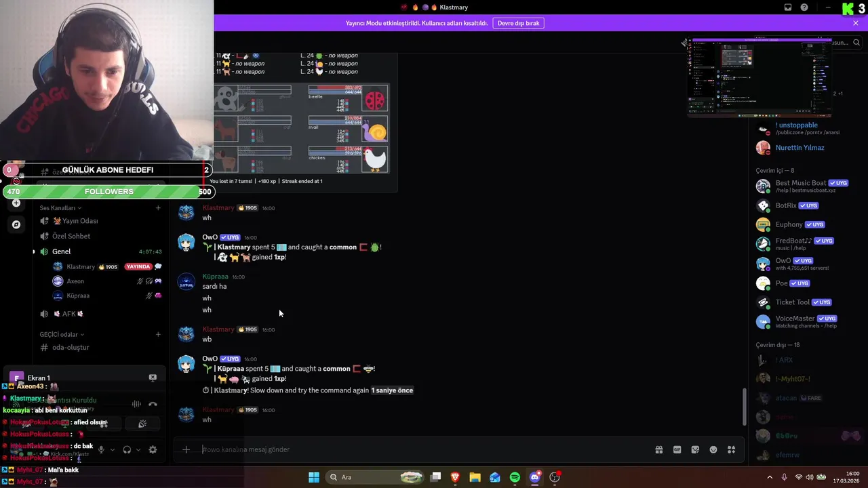Stop the Ekran 1 screen share
Image resolution: width=868 pixels, height=488 pixels.
click(153, 378)
